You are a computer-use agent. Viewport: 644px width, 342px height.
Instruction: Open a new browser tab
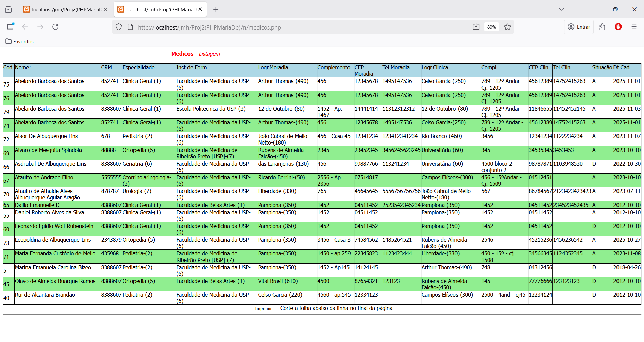pyautogui.click(x=216, y=10)
